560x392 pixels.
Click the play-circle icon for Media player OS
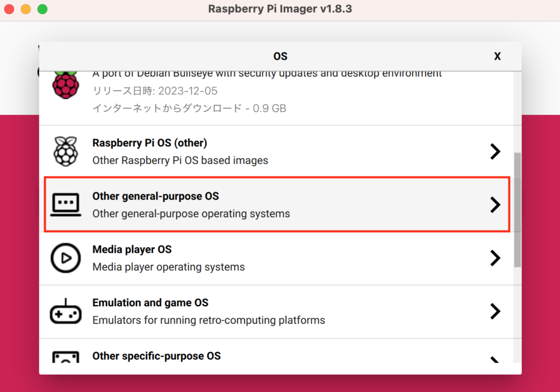[x=66, y=258]
